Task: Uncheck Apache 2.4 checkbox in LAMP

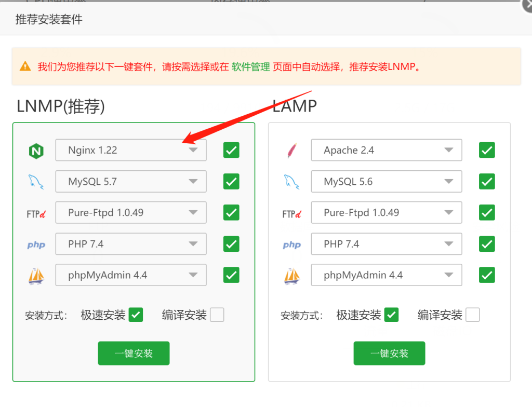Action: tap(487, 150)
